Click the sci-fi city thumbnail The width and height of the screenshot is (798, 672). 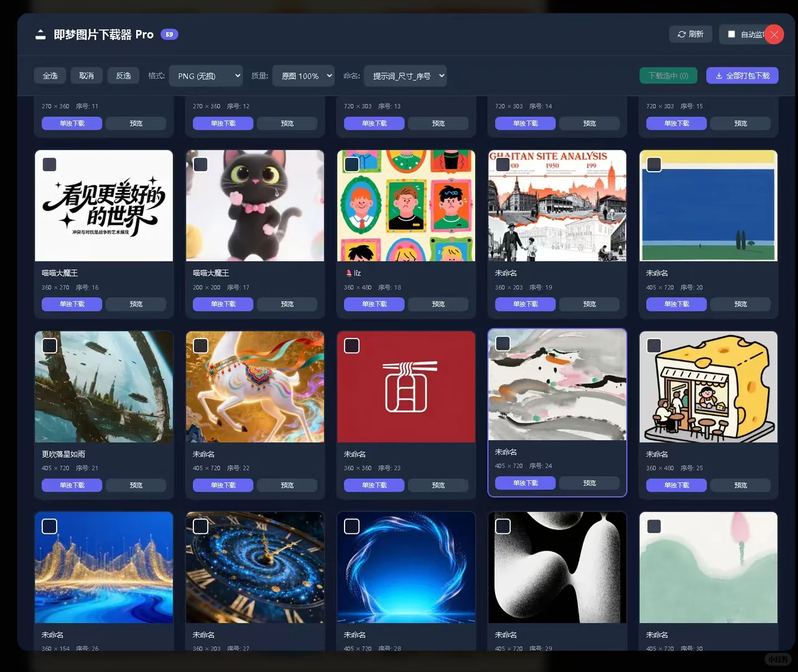(104, 386)
